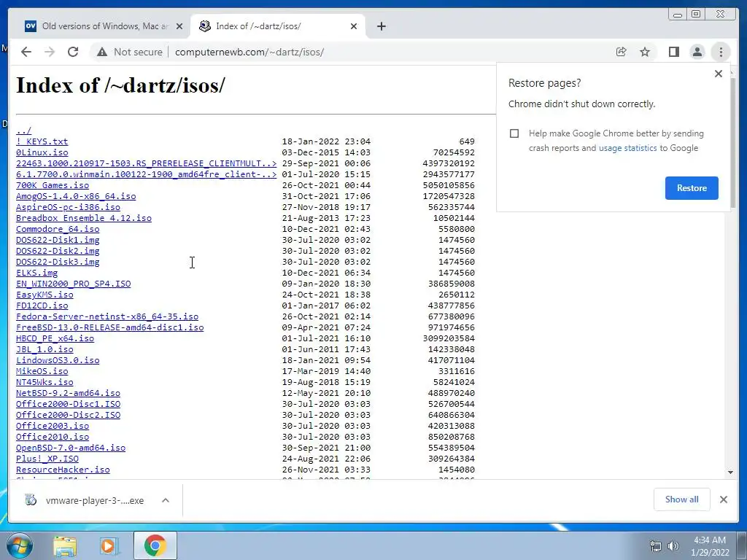Go back to the previous page
The width and height of the screenshot is (747, 560).
(x=26, y=52)
